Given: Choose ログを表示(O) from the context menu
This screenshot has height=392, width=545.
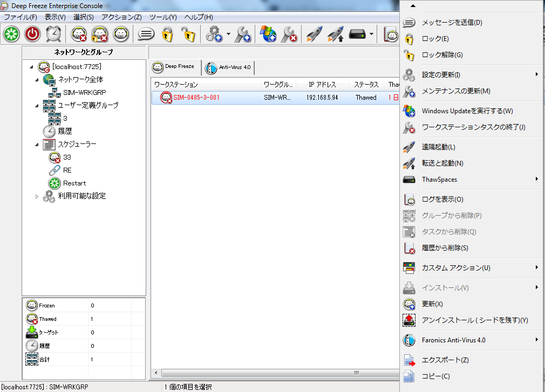Looking at the screenshot, I should (x=442, y=200).
